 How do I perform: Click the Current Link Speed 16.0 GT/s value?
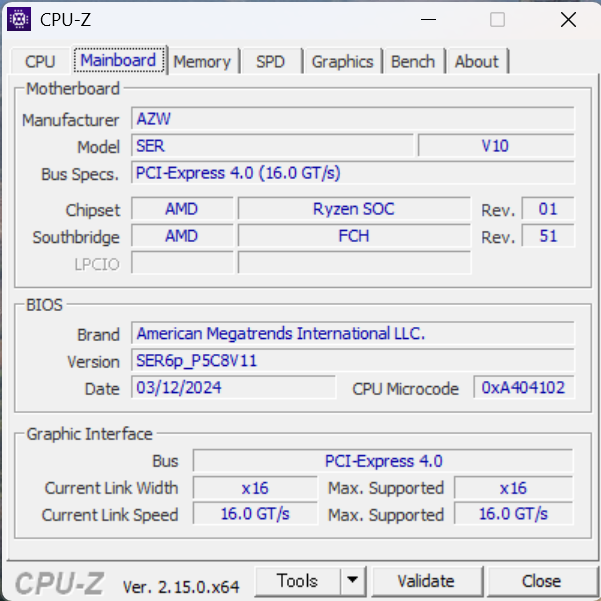[255, 514]
